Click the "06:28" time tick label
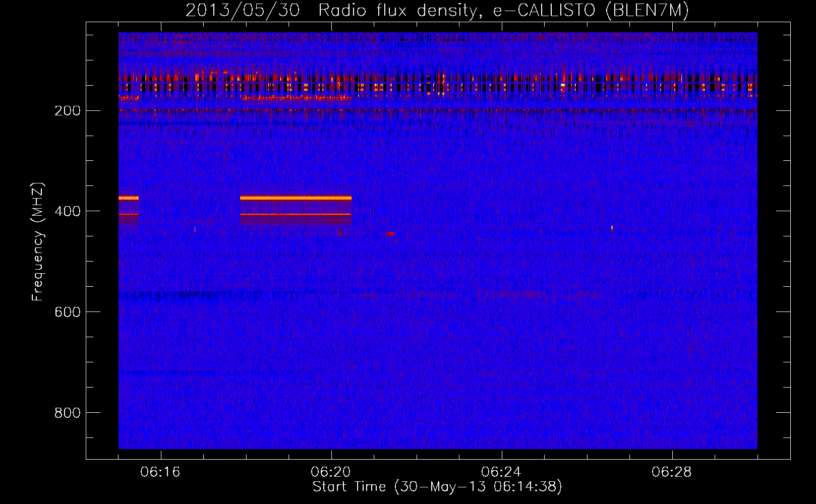The image size is (816, 504). tap(672, 472)
